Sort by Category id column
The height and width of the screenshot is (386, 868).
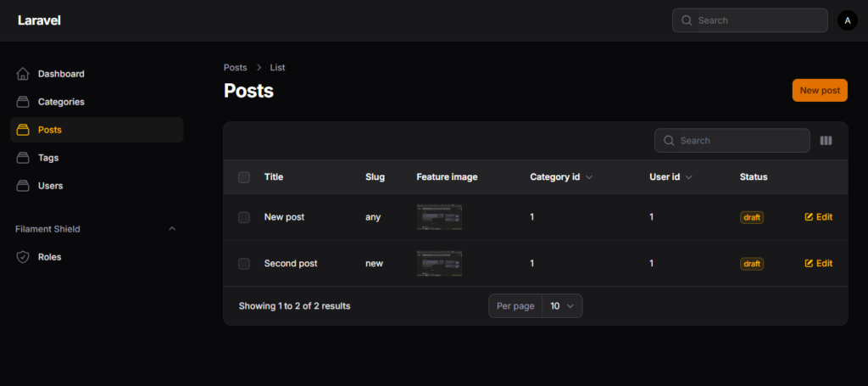[561, 177]
